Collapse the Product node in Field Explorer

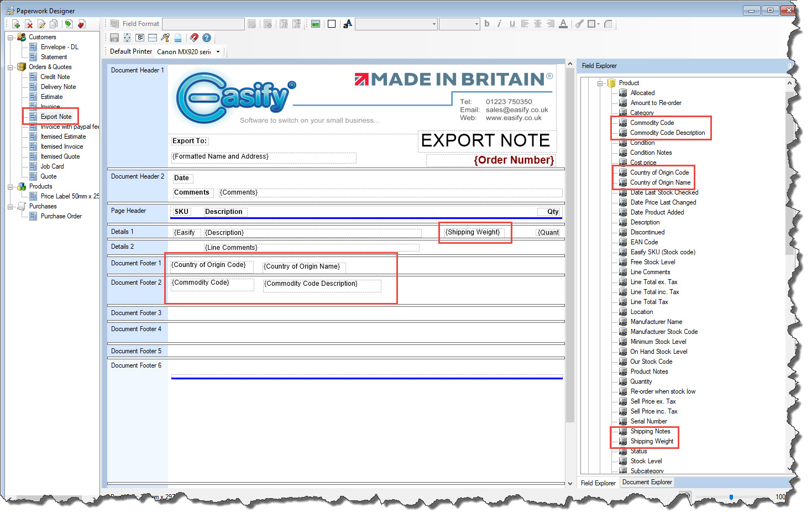(600, 83)
